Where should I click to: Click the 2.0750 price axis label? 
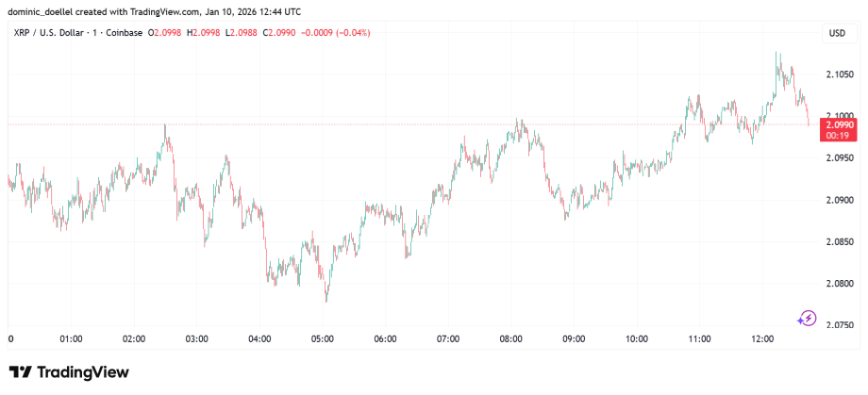(x=839, y=324)
